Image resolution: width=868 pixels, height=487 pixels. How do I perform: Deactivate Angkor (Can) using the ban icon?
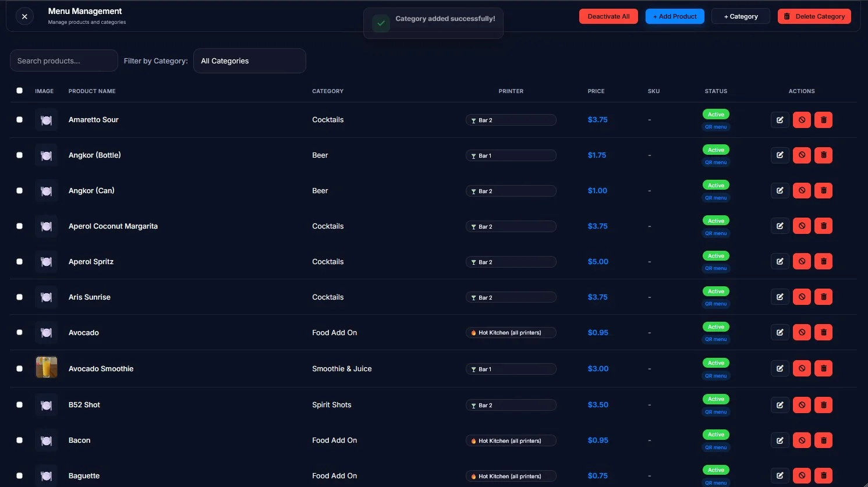802,191
